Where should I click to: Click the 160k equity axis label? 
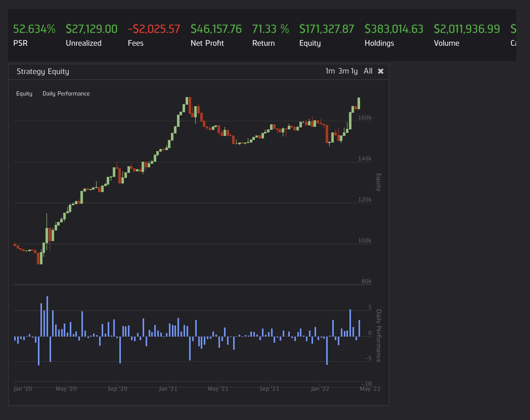point(365,118)
